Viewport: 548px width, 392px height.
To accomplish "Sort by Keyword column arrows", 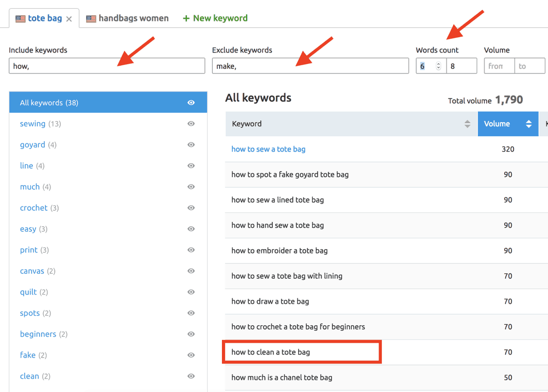I will coord(467,124).
